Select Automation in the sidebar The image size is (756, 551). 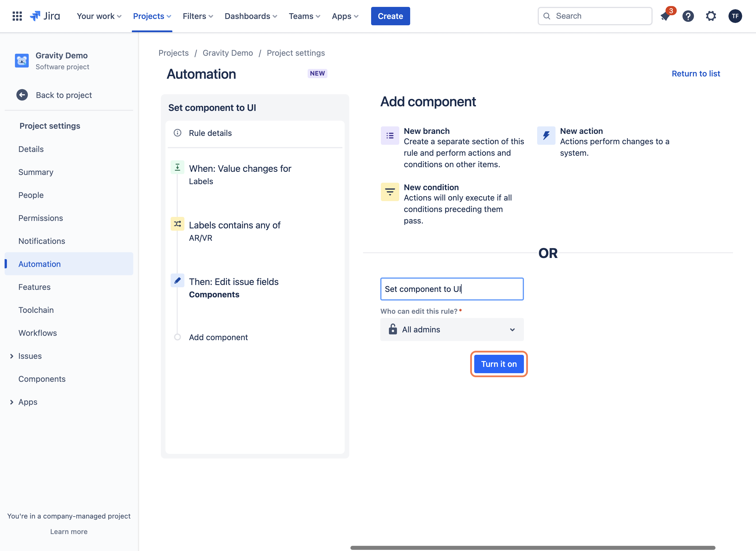pos(69,264)
